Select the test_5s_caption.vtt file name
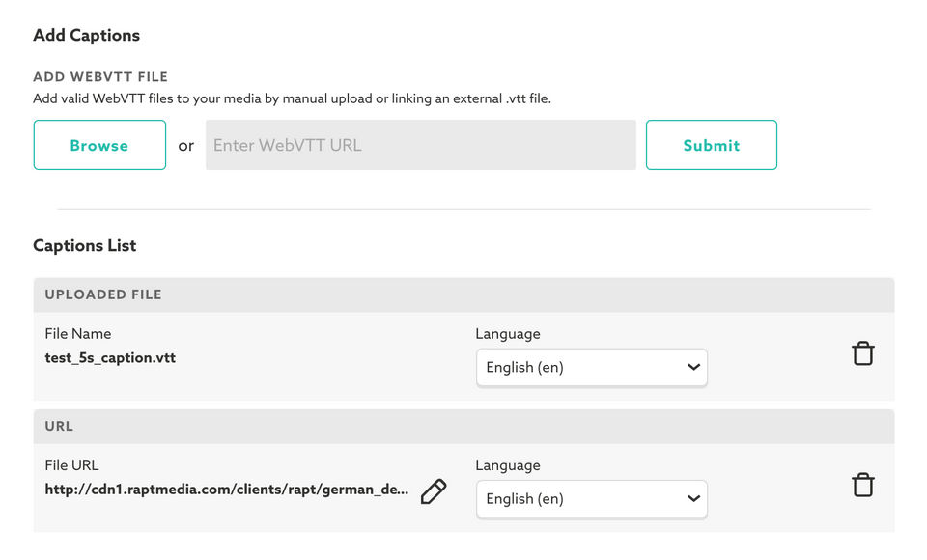Screen dimensions: 927x560 (x=110, y=357)
